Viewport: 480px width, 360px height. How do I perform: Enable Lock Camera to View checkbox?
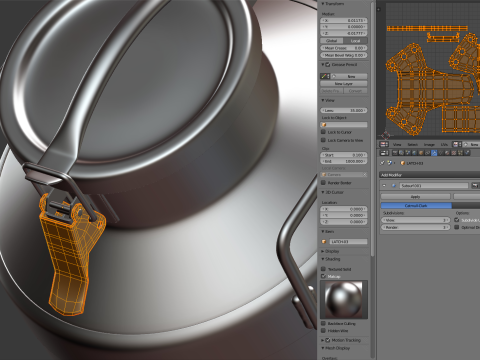[x=323, y=140]
